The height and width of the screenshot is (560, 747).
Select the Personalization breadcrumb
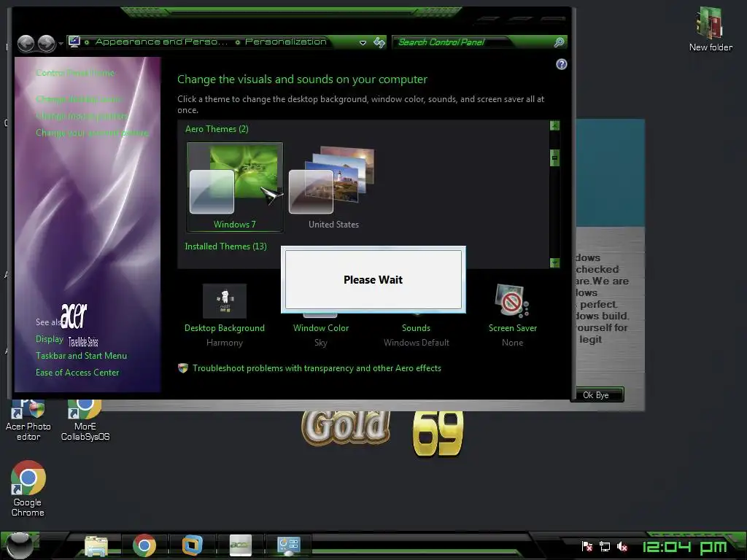pos(286,42)
